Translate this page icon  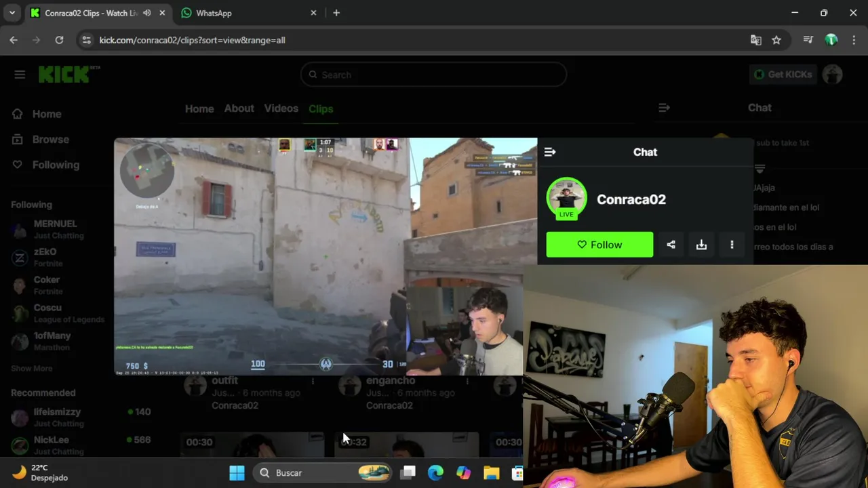point(755,40)
